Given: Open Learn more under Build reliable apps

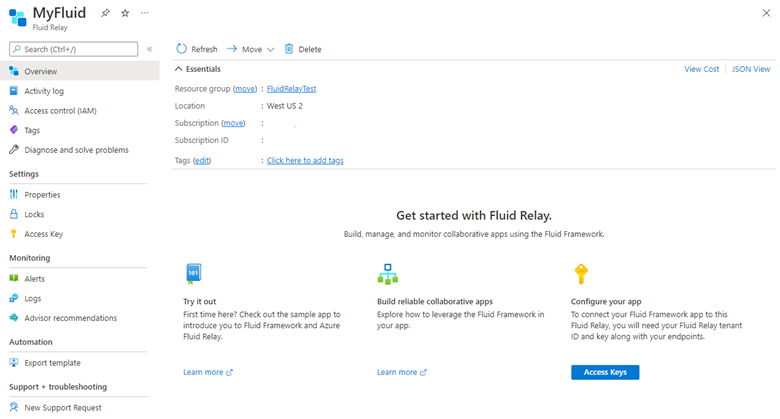Looking at the screenshot, I should click(401, 372).
